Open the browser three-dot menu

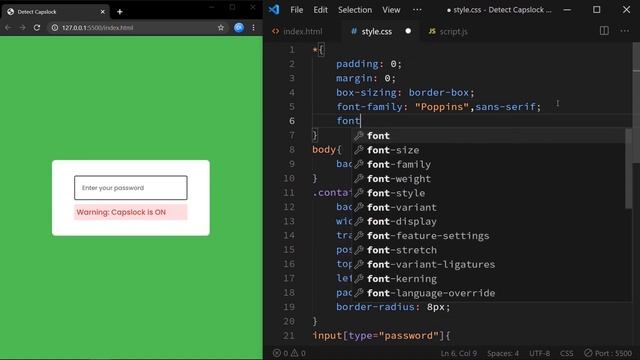point(253,27)
